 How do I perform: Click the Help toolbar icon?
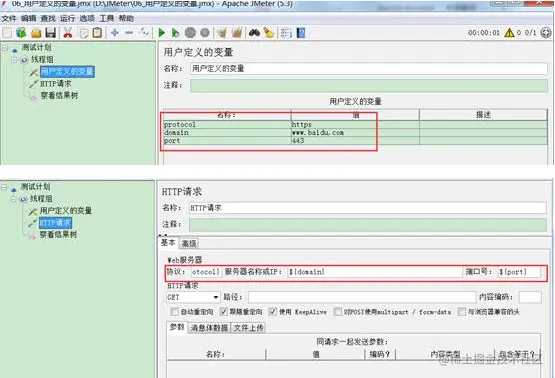point(301,33)
